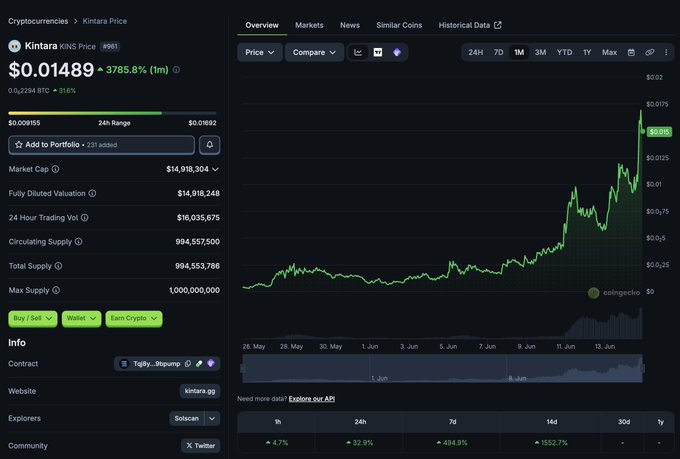Switch to TradingView chart icon

(378, 52)
